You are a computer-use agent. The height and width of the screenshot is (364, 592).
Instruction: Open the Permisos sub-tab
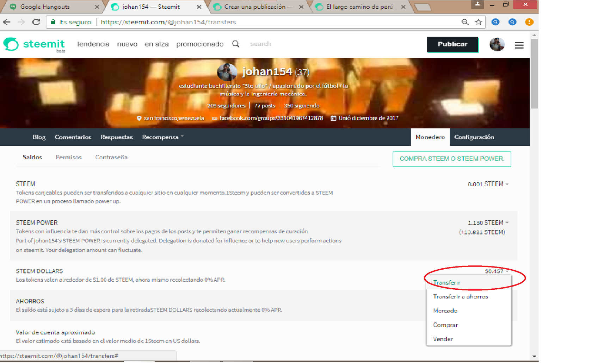[x=69, y=157]
